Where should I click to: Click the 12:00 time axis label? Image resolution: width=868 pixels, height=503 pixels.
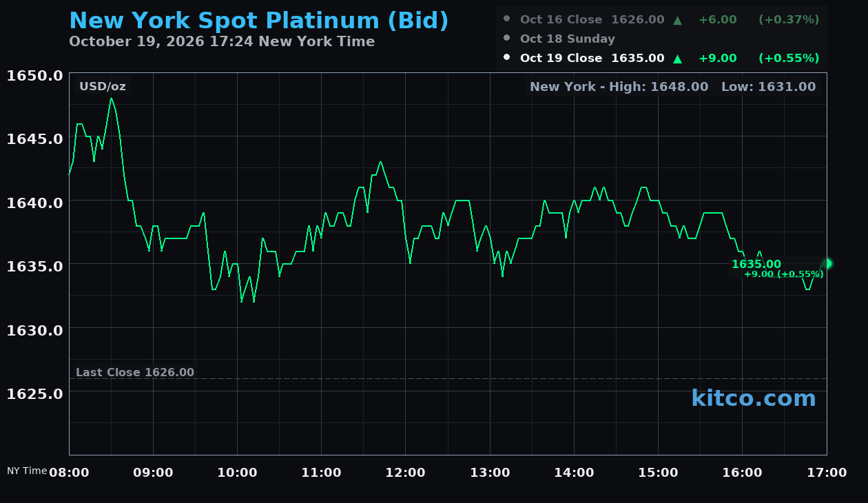406,473
